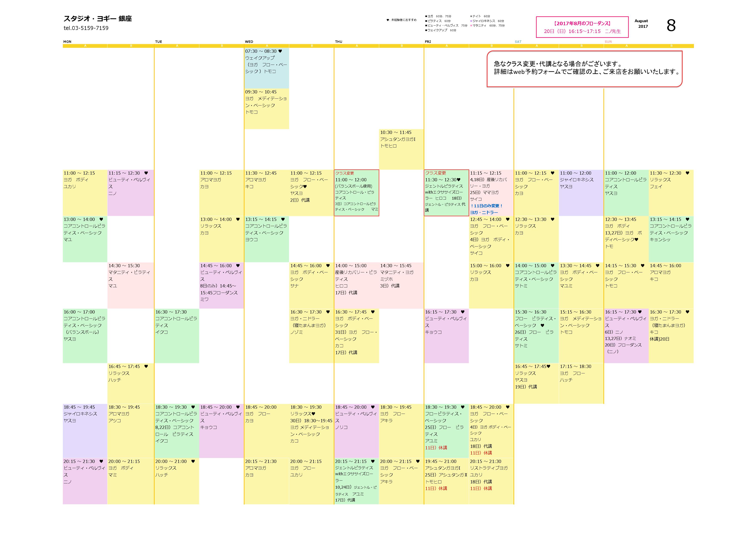
Task: Select Monday 20:15 ビューティ・ペルヴィス ニノ class
Action: click(x=85, y=481)
